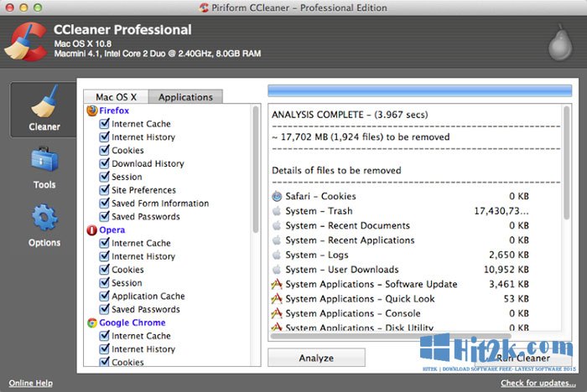Click Apple icon beside System - Logs
Screen dimensions: 587x392
277,255
